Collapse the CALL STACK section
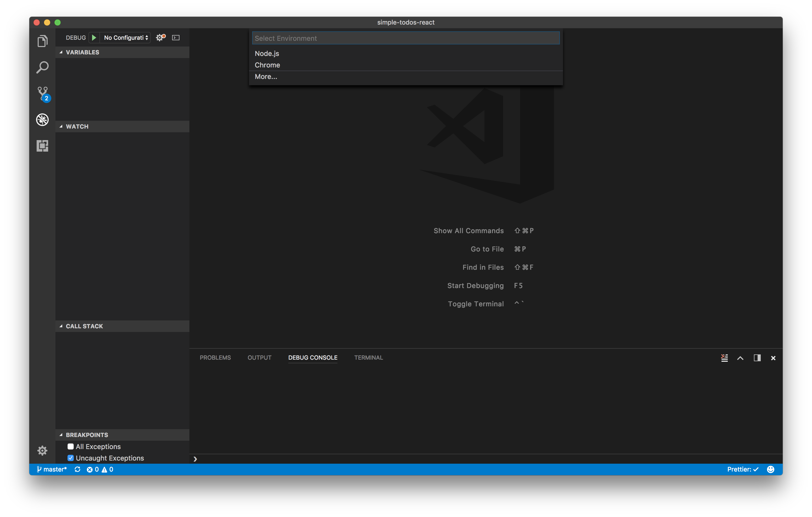 pyautogui.click(x=122, y=326)
